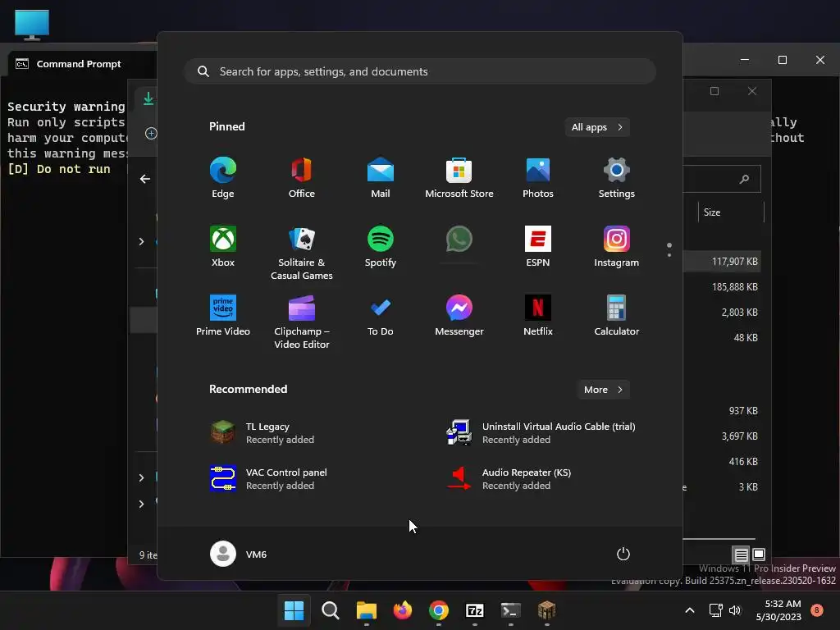Open Firefox from taskbar

(x=402, y=610)
